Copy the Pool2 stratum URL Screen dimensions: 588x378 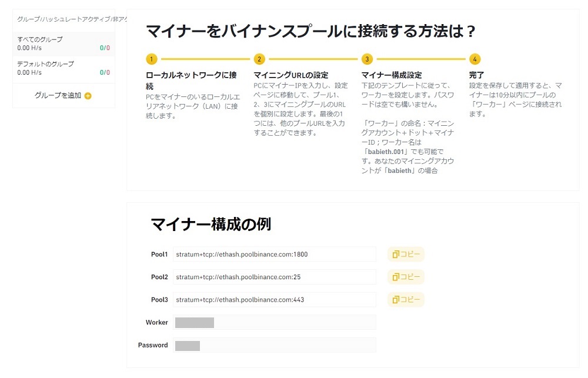click(x=406, y=277)
